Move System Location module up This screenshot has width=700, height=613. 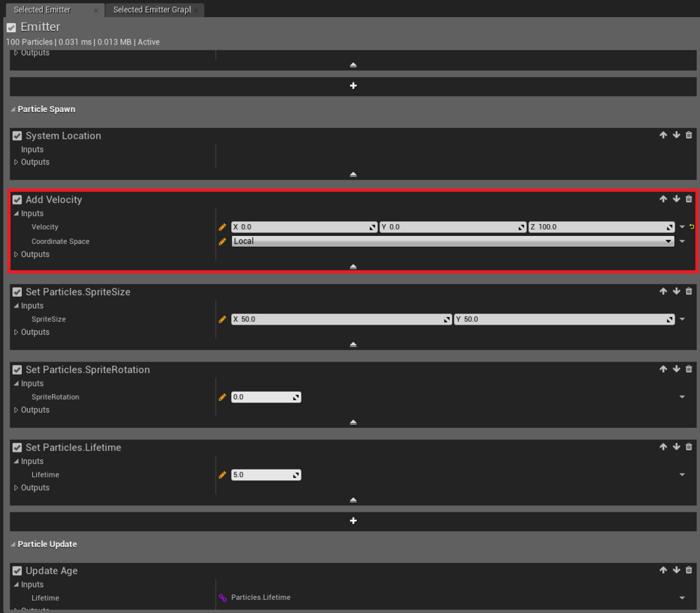tap(663, 135)
